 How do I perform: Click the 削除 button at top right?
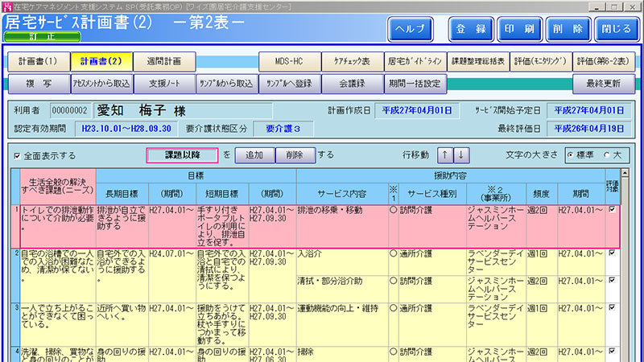(x=568, y=29)
